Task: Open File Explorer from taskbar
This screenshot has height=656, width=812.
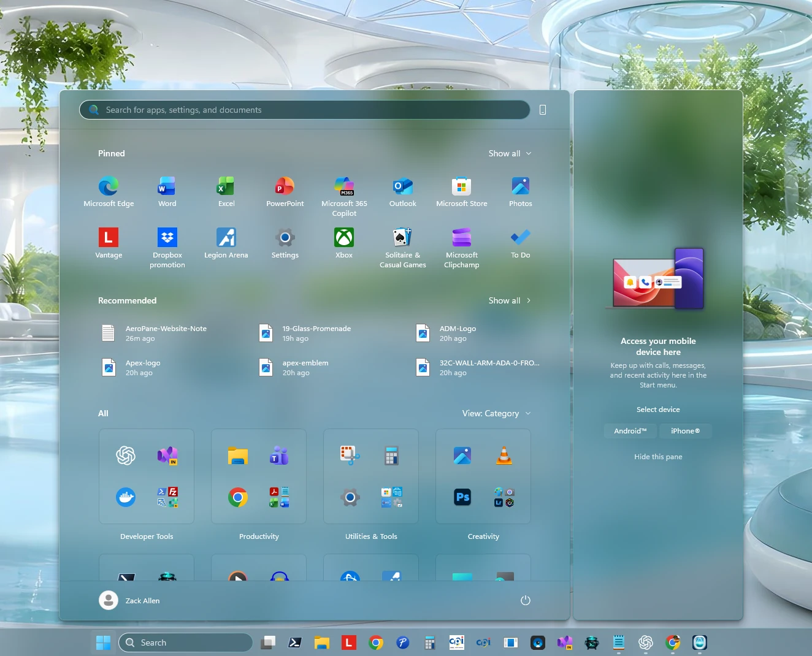Action: [322, 643]
